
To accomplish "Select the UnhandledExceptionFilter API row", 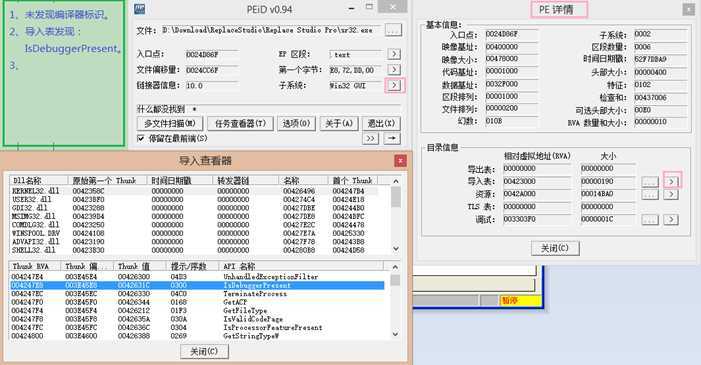I will 197,277.
